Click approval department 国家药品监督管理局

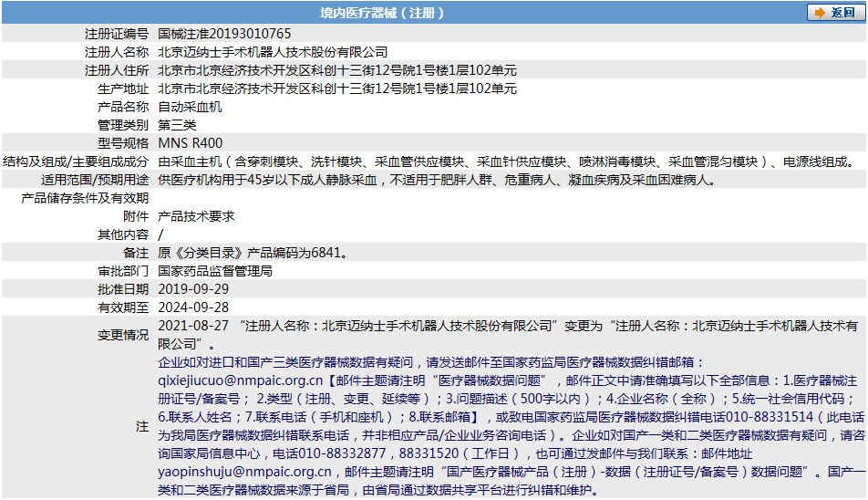click(215, 271)
